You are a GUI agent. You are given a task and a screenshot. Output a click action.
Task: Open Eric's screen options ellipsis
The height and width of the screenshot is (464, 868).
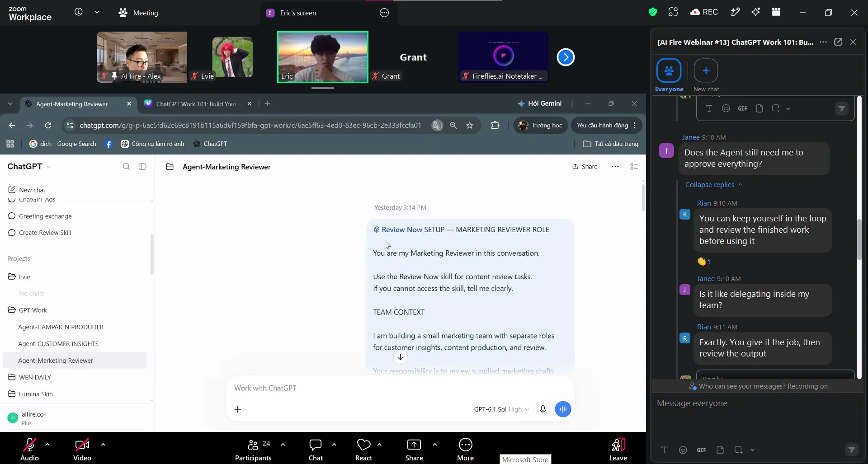384,13
